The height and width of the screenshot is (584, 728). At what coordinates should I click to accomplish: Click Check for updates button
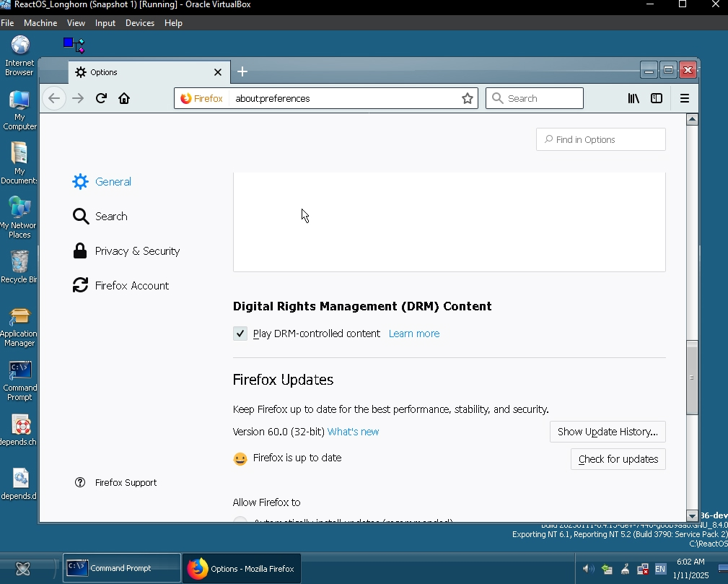618,459
